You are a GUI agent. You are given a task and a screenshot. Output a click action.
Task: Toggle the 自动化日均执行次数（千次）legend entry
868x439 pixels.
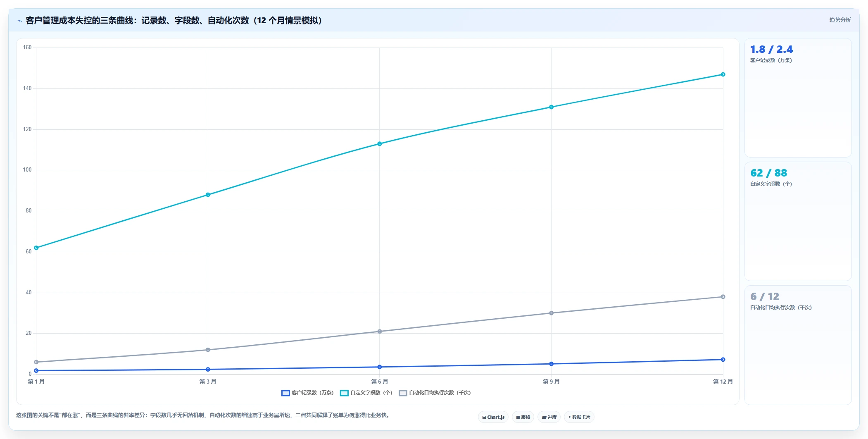coord(435,393)
